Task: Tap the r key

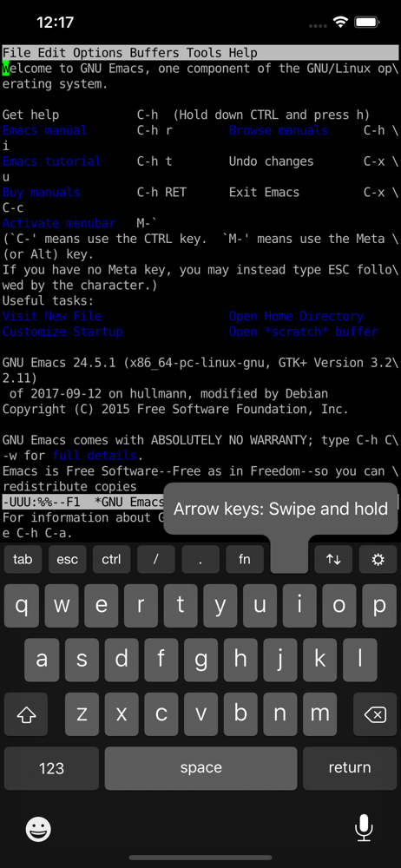Action: pos(141,606)
